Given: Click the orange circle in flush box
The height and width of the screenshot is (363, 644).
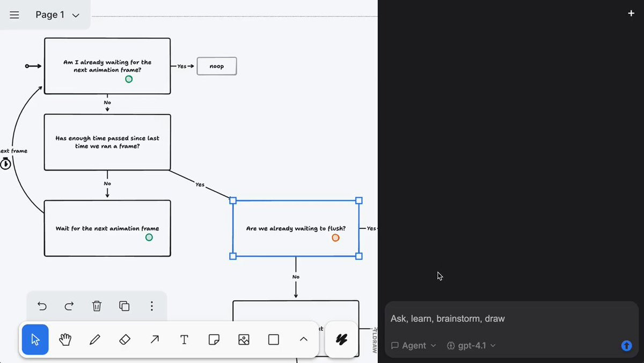Looking at the screenshot, I should pyautogui.click(x=335, y=238).
